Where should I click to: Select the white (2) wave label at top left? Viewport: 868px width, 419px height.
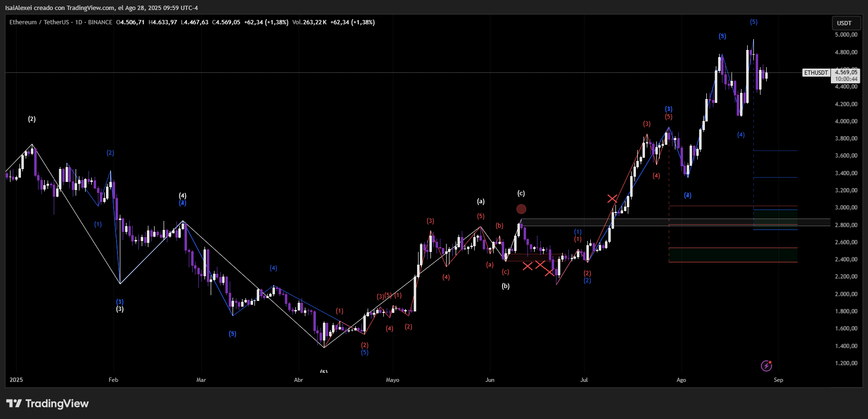point(32,119)
